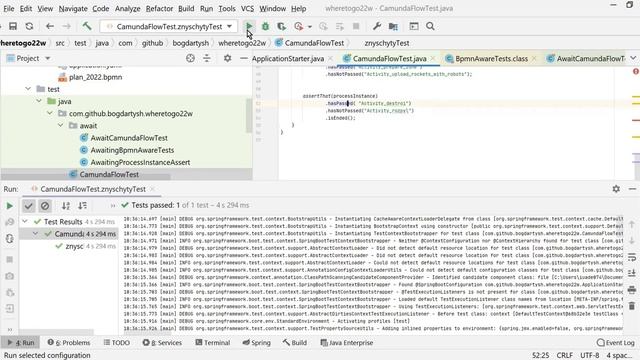Collapse Test Results node
Viewport: 640px width, 360px height.
point(25,222)
